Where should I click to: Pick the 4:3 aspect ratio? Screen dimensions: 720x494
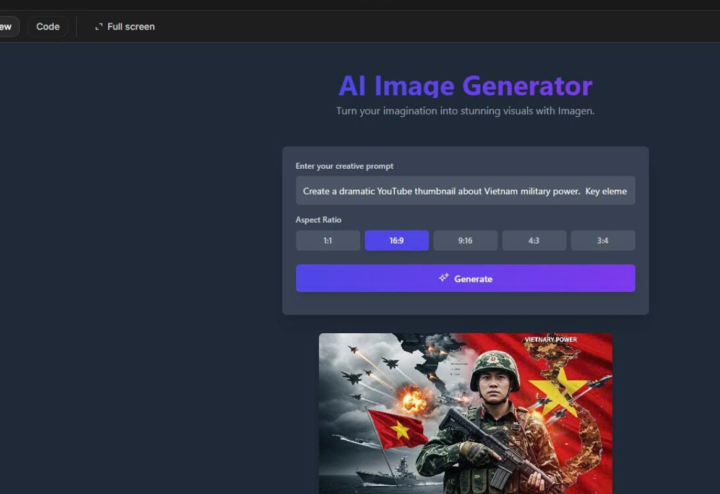[534, 241]
